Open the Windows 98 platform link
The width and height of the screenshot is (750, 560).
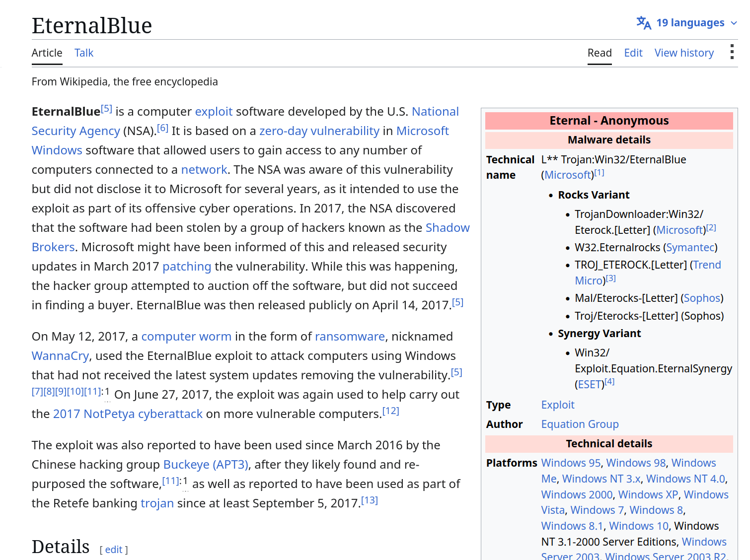636,463
